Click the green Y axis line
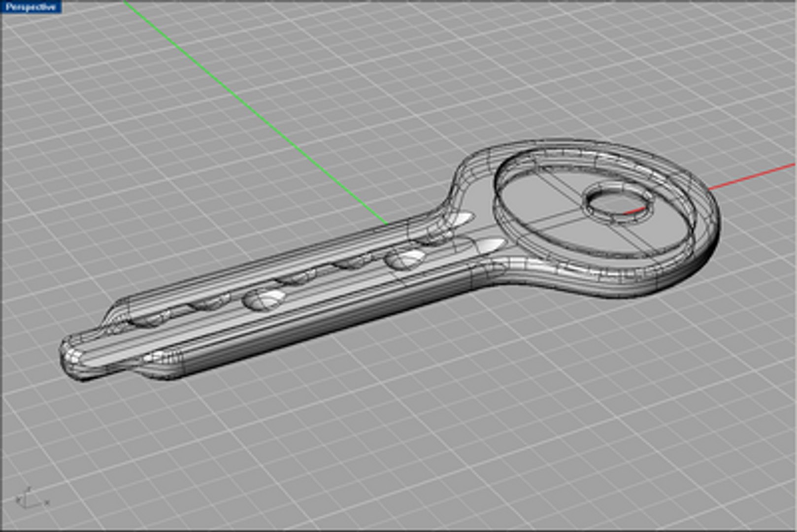 tap(256, 113)
